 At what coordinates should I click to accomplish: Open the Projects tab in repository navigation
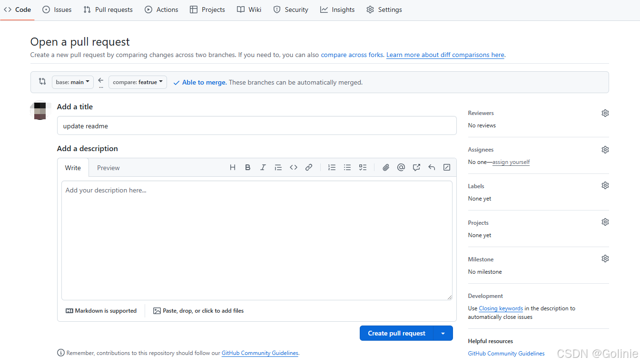point(207,10)
